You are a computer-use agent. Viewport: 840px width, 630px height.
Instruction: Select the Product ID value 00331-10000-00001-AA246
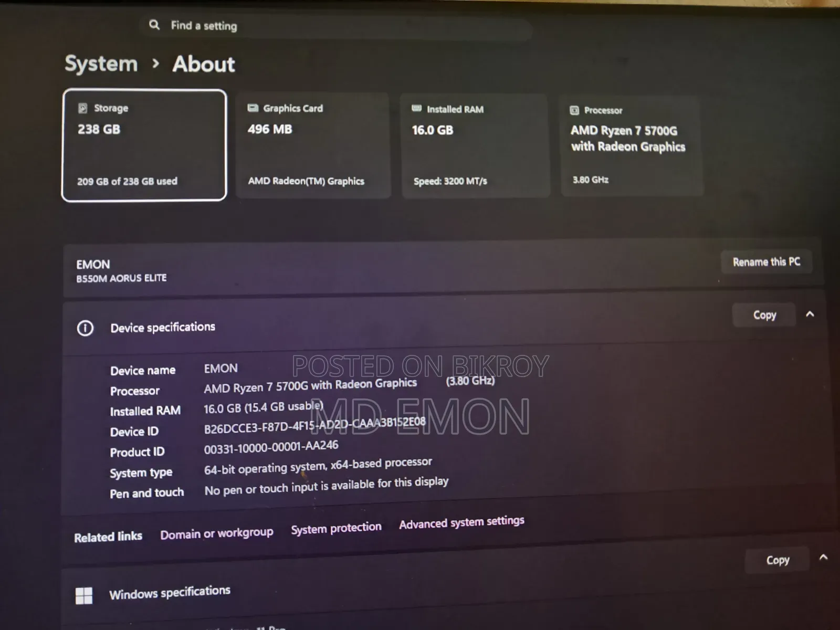click(x=271, y=447)
